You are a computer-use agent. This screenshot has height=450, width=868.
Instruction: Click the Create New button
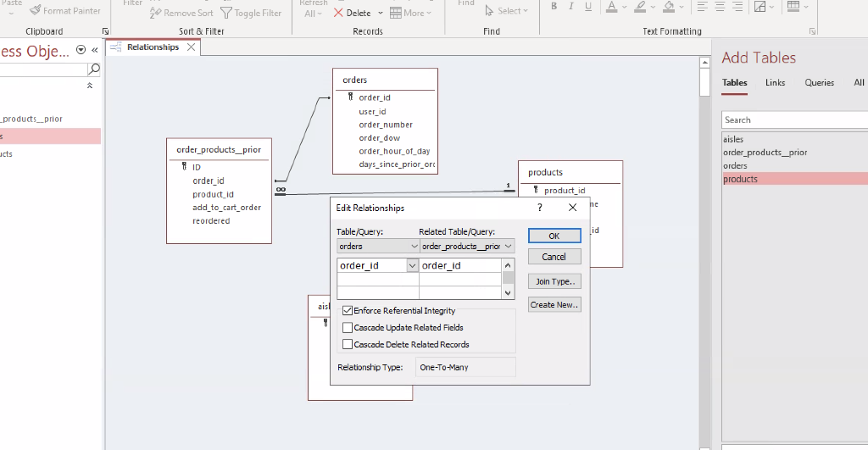pos(554,304)
